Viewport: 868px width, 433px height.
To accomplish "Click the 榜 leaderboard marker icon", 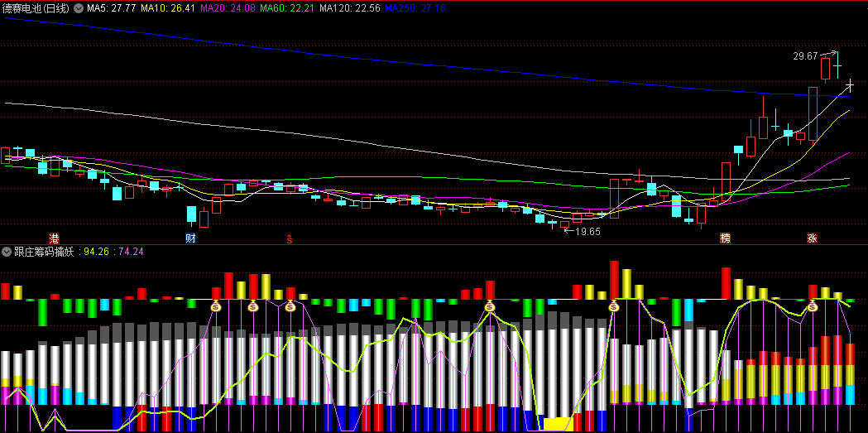I will (x=725, y=238).
